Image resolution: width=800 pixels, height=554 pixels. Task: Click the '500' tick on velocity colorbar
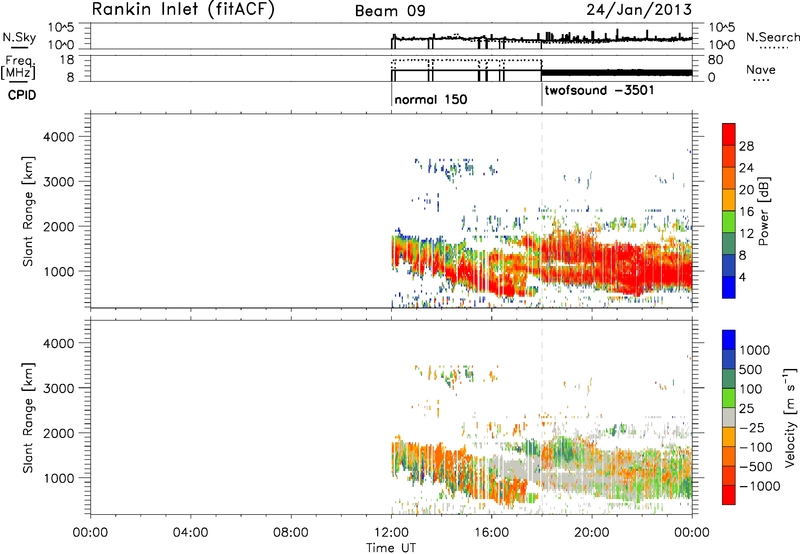(x=752, y=369)
